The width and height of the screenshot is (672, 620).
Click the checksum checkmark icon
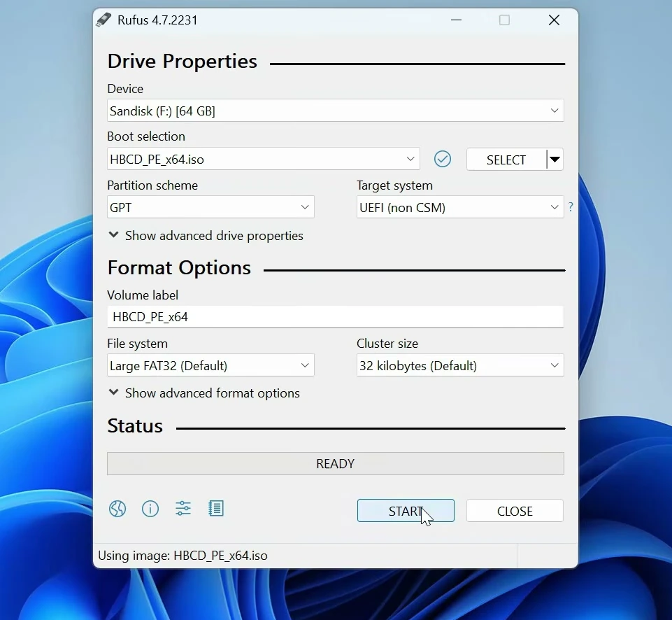pyautogui.click(x=442, y=159)
